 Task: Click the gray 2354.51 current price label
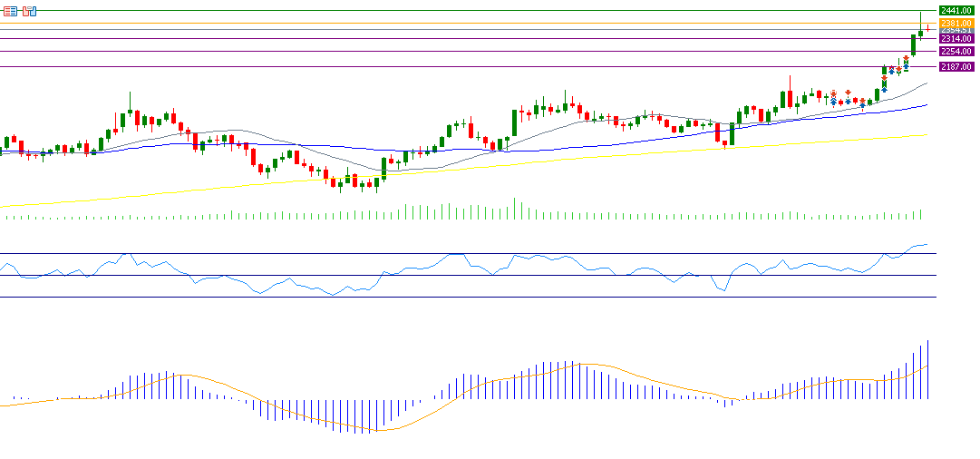point(956,30)
